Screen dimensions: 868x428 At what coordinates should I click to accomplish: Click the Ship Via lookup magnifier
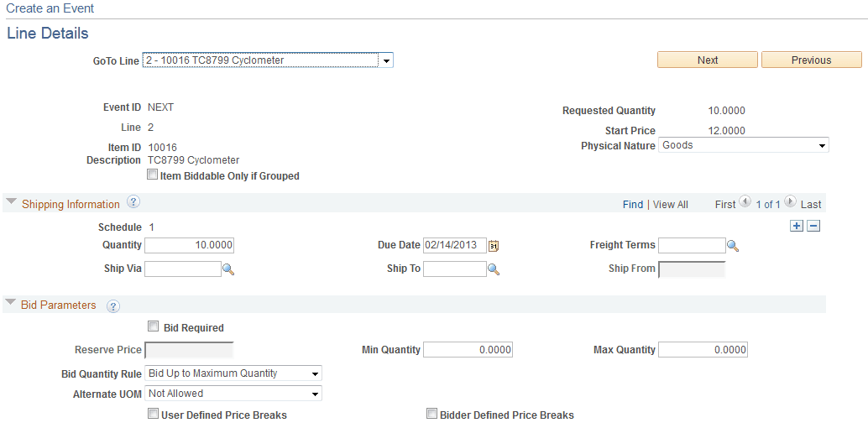pyautogui.click(x=228, y=269)
